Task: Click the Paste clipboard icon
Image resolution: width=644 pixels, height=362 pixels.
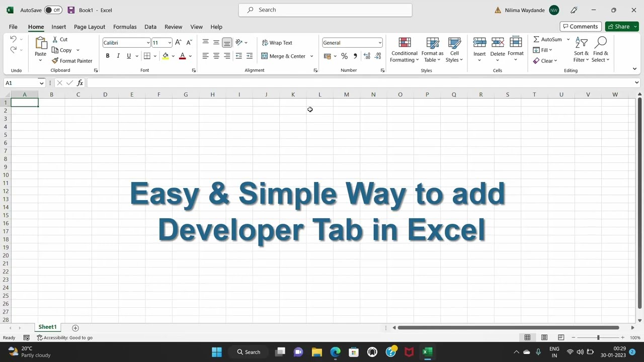Action: [41, 43]
